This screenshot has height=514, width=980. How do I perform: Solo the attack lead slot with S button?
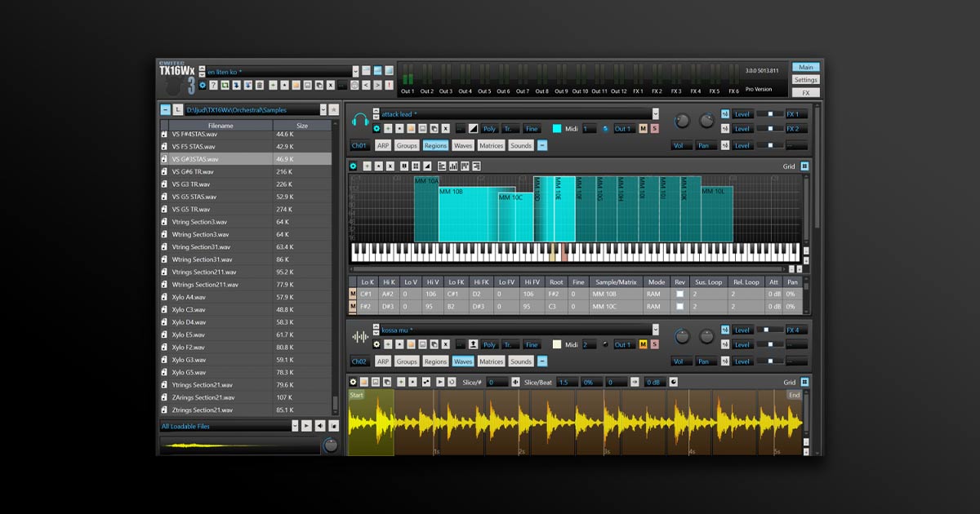coord(654,128)
